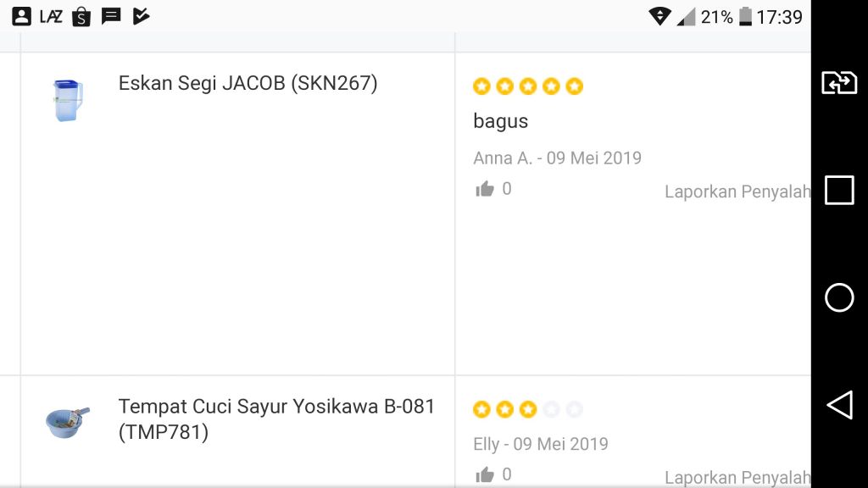Tap the Wi-Fi signal icon in status bar
868x488 pixels.
659,17
